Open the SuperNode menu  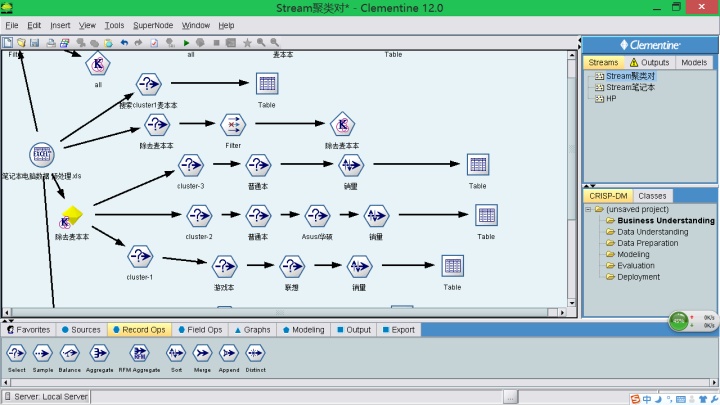click(153, 25)
